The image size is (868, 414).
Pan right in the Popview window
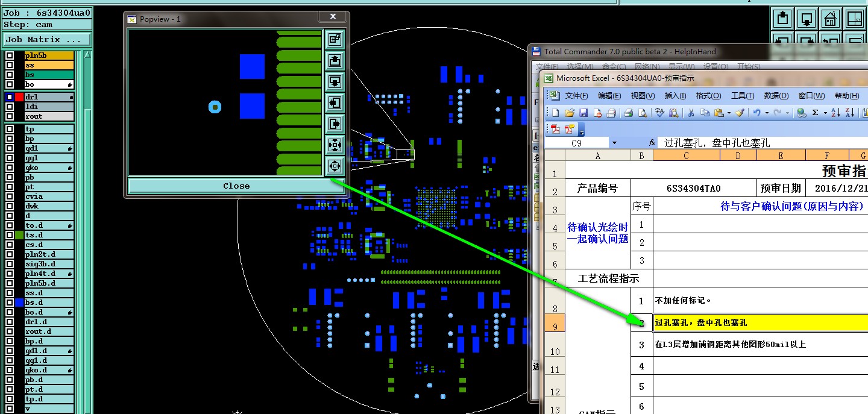pyautogui.click(x=335, y=124)
